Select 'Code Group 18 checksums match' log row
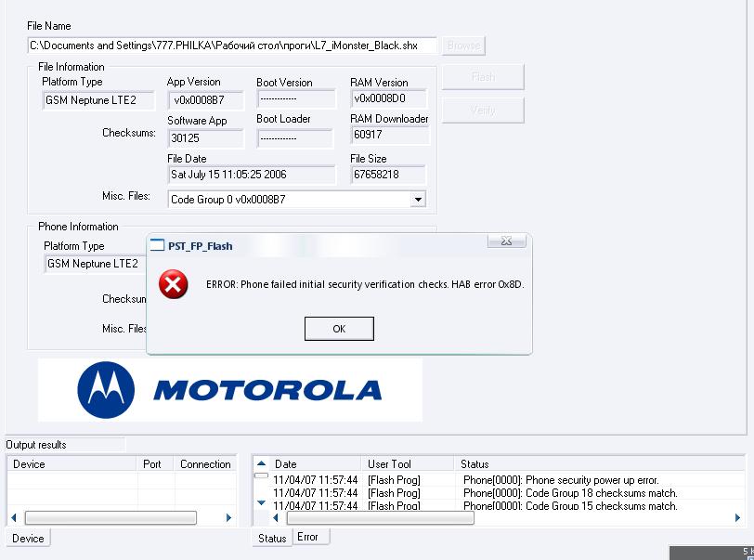Image resolution: width=754 pixels, height=560 pixels. (x=507, y=492)
